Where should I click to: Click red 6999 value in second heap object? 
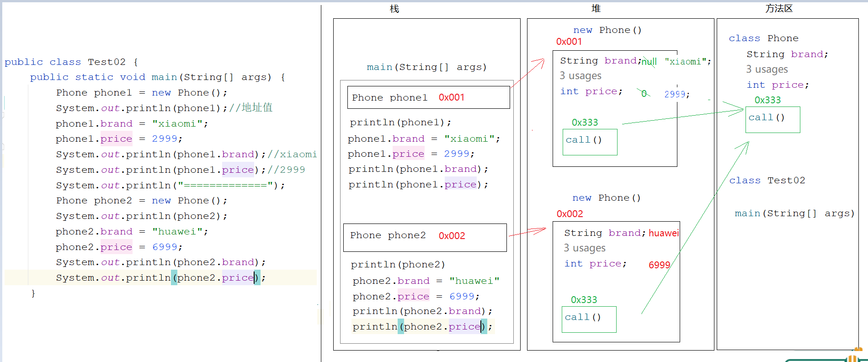[659, 265]
